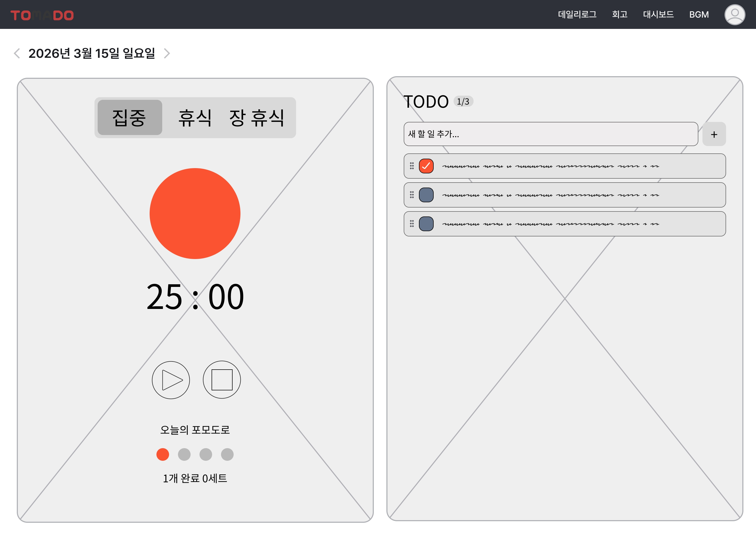Click the large red tomato circle
This screenshot has width=756, height=538.
195,214
